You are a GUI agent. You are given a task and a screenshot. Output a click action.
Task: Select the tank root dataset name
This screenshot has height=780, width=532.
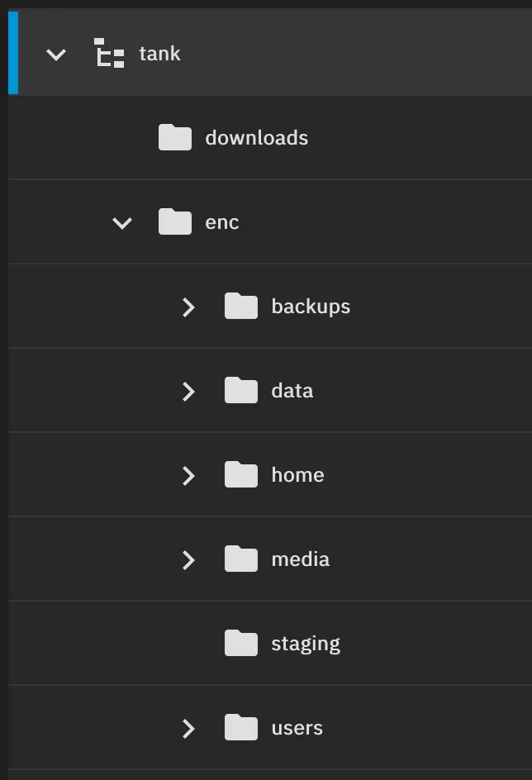(x=159, y=54)
